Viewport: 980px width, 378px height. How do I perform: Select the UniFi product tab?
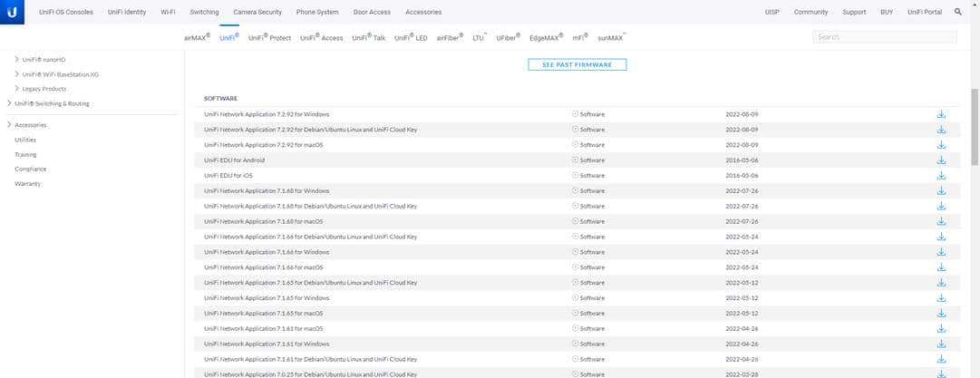tap(229, 37)
